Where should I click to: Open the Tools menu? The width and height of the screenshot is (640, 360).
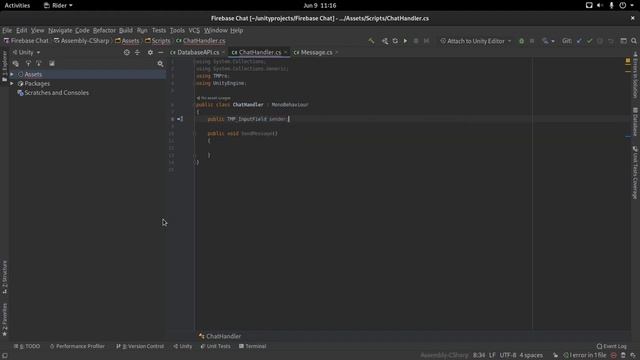coord(177,30)
